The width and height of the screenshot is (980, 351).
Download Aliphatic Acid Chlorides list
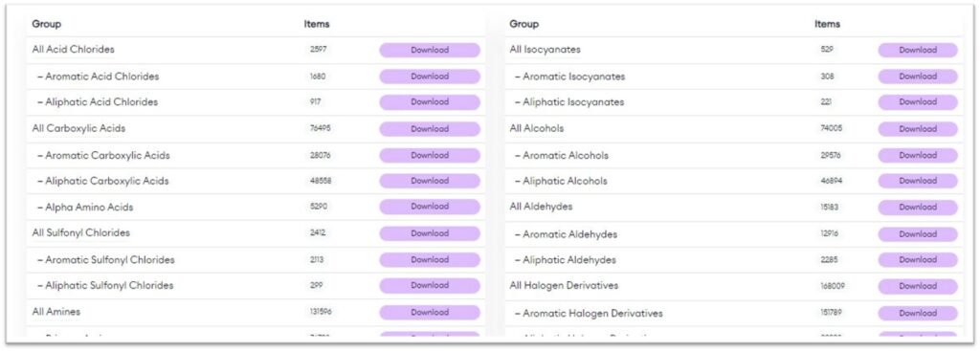430,101
